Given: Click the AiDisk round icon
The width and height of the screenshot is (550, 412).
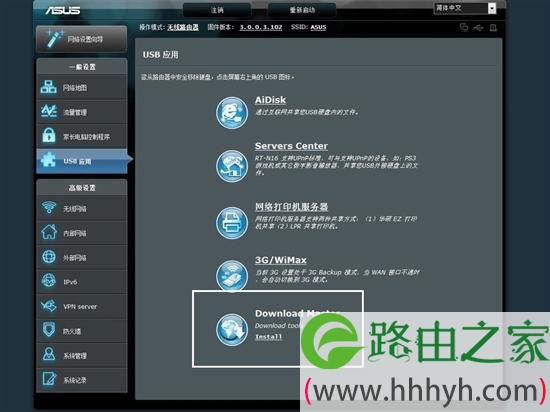Looking at the screenshot, I should [x=232, y=113].
